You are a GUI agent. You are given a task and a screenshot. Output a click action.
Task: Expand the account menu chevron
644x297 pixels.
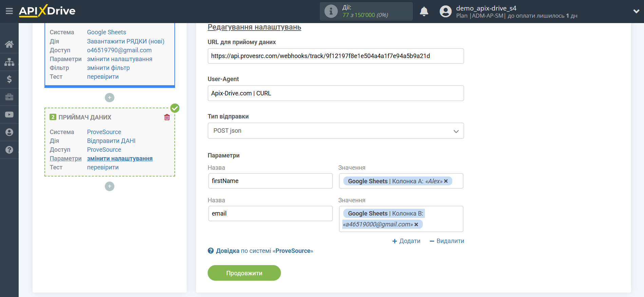click(636, 11)
